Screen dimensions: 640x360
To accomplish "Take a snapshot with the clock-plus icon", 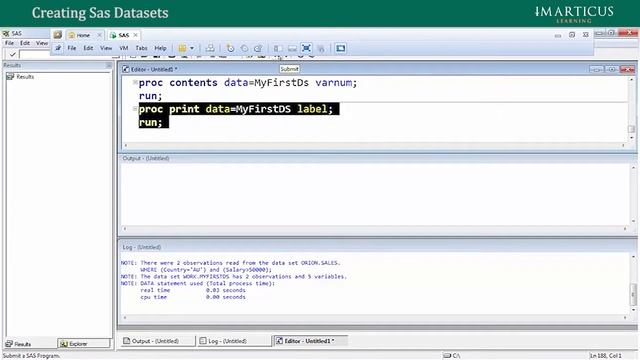I will [x=230, y=48].
